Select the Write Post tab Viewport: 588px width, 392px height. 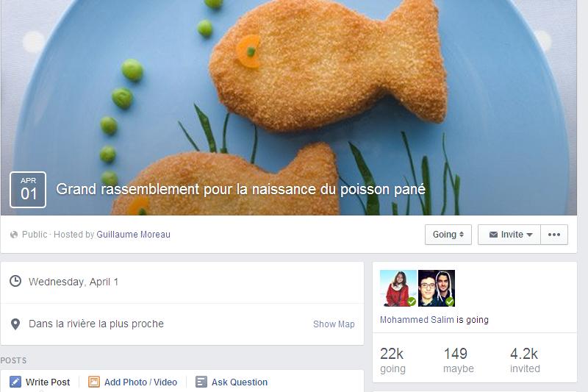(40, 382)
